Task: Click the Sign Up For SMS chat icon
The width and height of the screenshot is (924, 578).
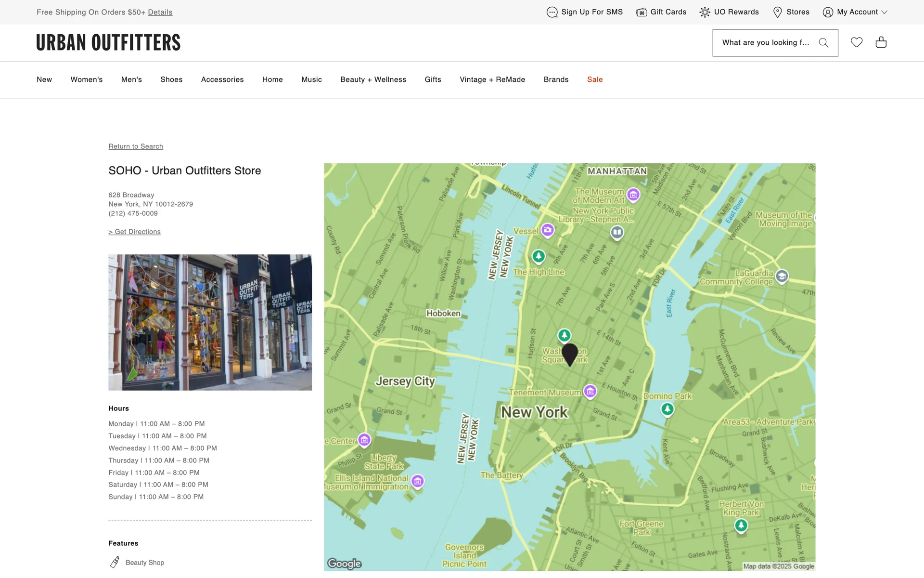Action: 552,12
